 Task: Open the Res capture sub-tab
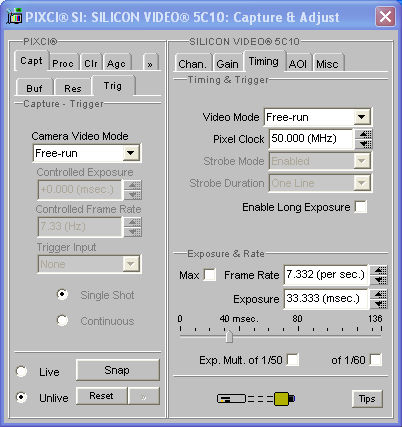tap(73, 88)
